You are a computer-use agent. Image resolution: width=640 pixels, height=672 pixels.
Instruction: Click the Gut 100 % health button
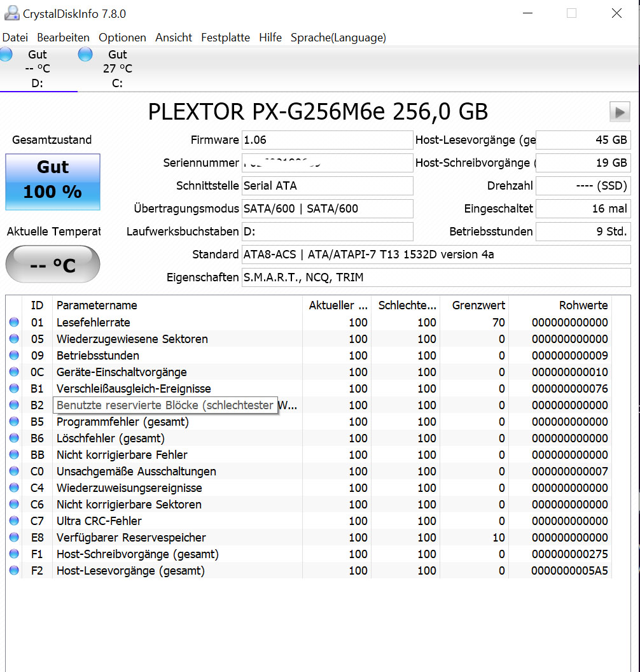click(x=53, y=182)
